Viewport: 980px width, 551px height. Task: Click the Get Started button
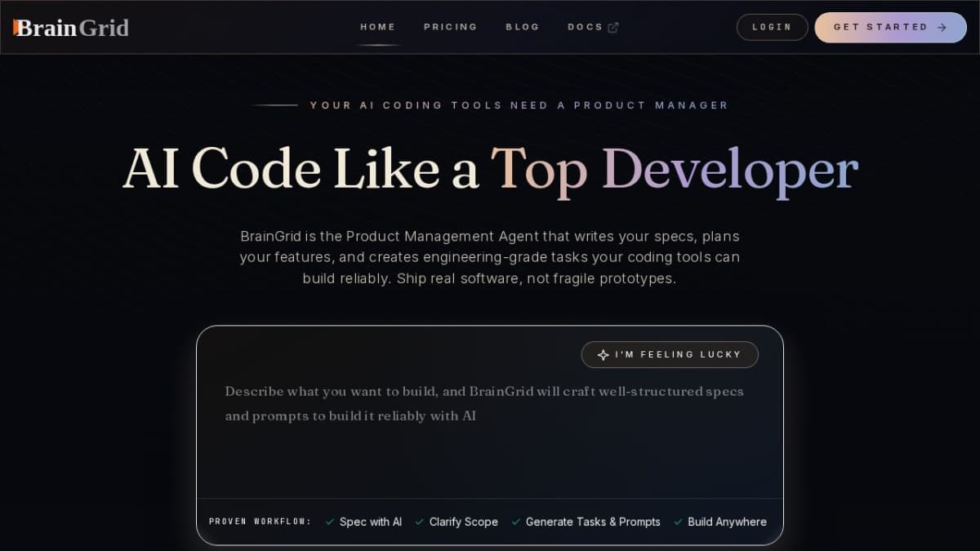[x=889, y=27]
